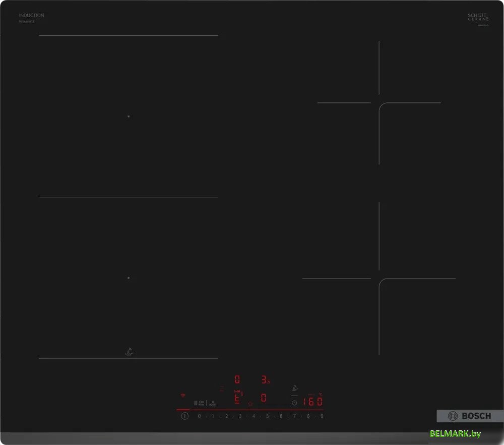Click the Bosch logo badge
This screenshot has height=445, width=504.
click(470, 416)
